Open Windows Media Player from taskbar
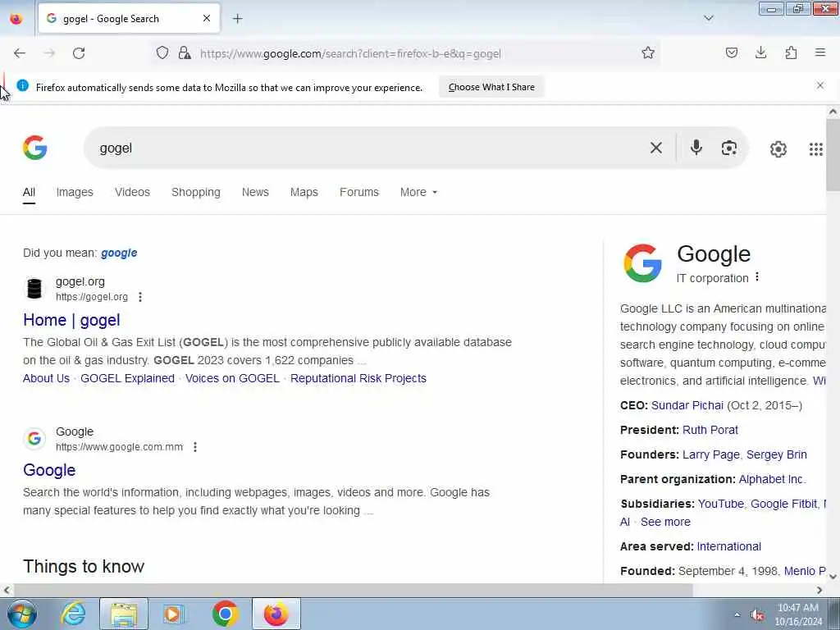The width and height of the screenshot is (840, 630). (173, 614)
